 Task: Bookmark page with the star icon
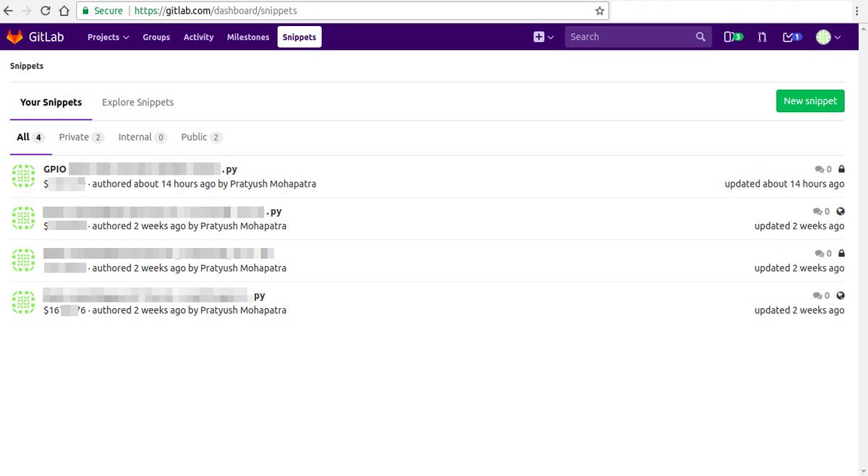(x=599, y=11)
